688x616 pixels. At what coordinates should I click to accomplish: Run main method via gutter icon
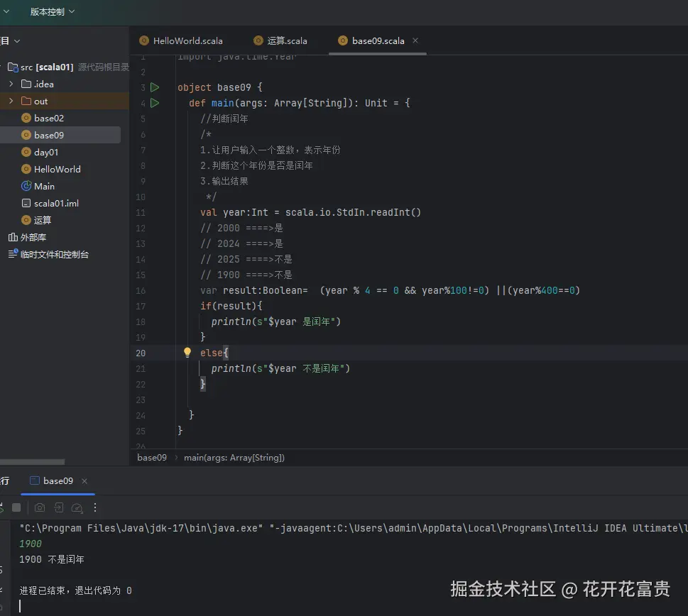[x=155, y=103]
